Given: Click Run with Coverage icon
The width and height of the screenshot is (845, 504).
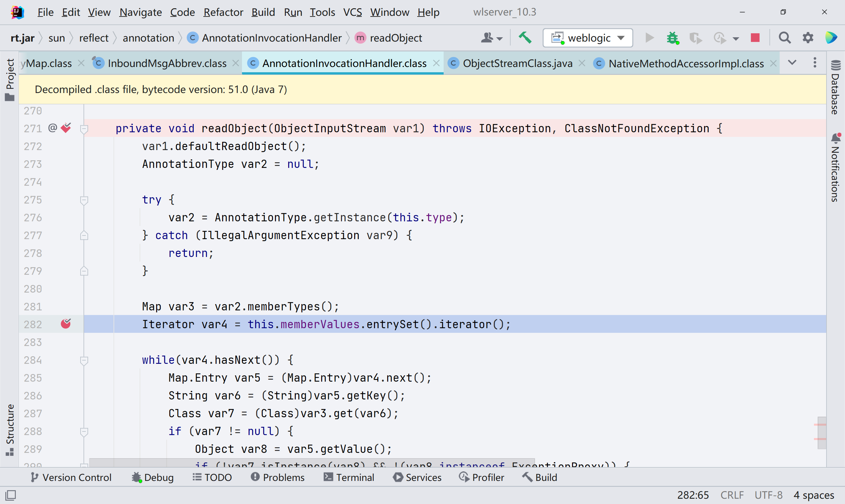Looking at the screenshot, I should 695,38.
